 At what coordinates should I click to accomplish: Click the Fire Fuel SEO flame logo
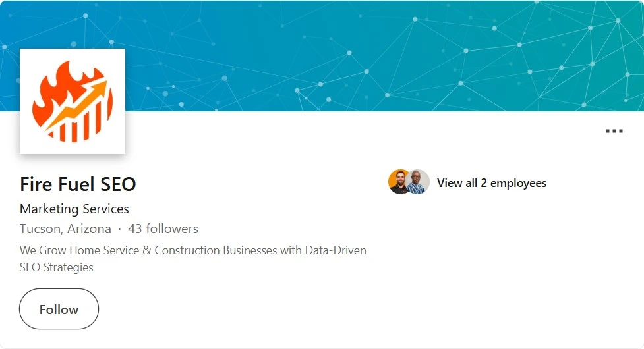73,101
